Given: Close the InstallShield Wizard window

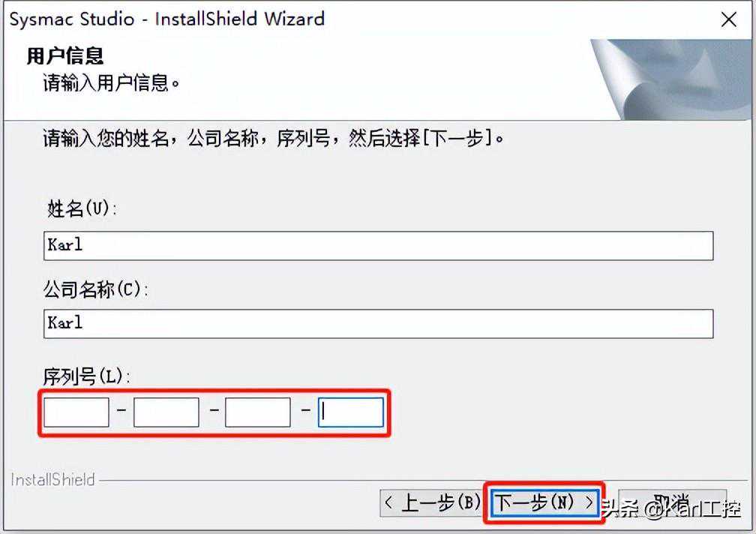Looking at the screenshot, I should pyautogui.click(x=728, y=19).
